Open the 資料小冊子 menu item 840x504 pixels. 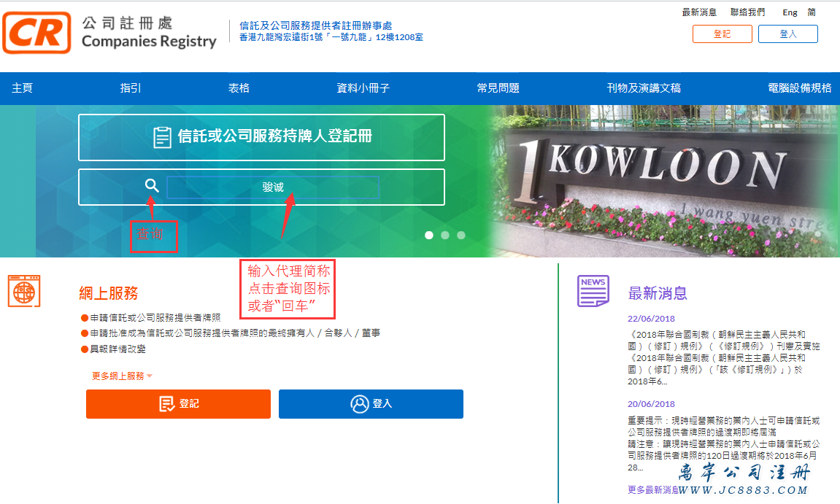point(363,88)
